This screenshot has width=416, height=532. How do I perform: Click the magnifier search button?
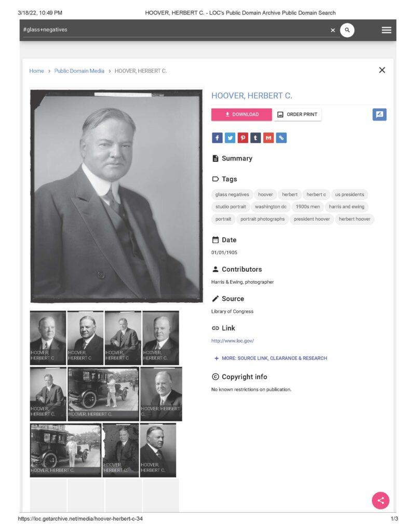(347, 30)
